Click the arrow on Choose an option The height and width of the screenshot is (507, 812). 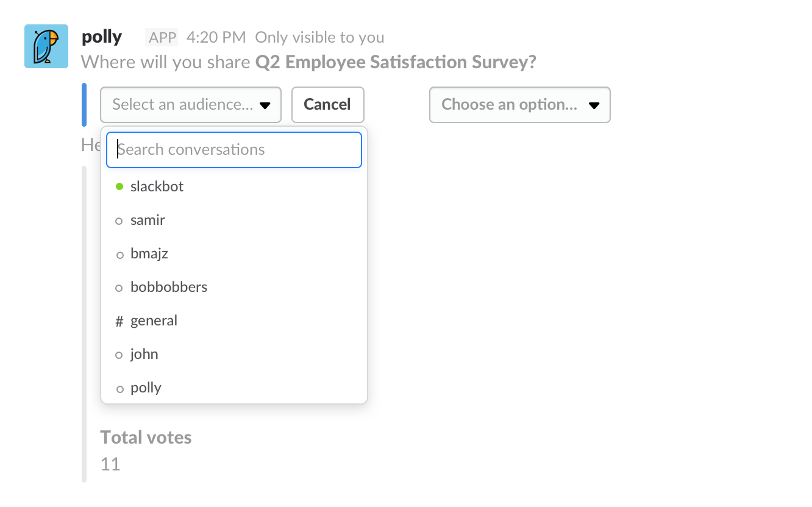594,105
